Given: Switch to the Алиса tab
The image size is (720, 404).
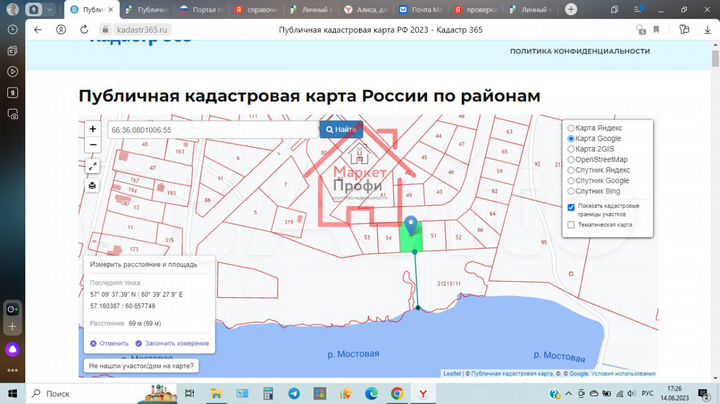Looking at the screenshot, I should point(367,9).
